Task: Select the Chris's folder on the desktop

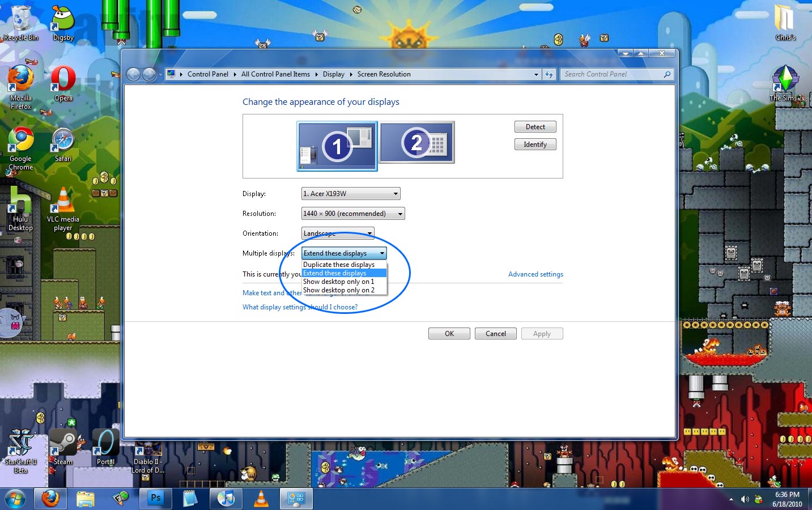Action: (785, 23)
